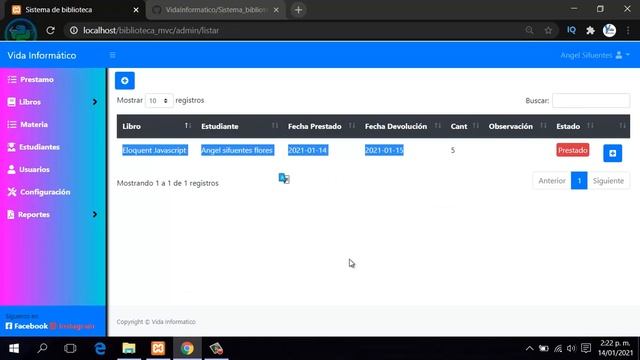The image size is (640, 360).
Task: Open the Facebook link in sidebar footer
Action: tap(27, 326)
